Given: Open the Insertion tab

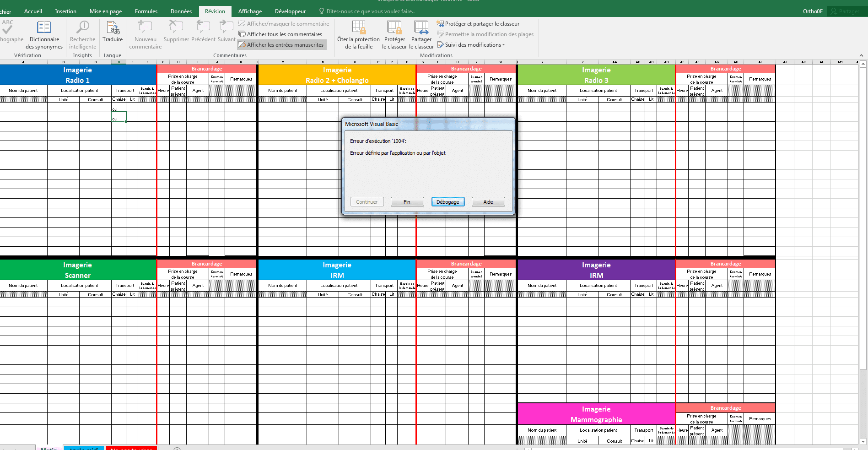Looking at the screenshot, I should pos(65,11).
